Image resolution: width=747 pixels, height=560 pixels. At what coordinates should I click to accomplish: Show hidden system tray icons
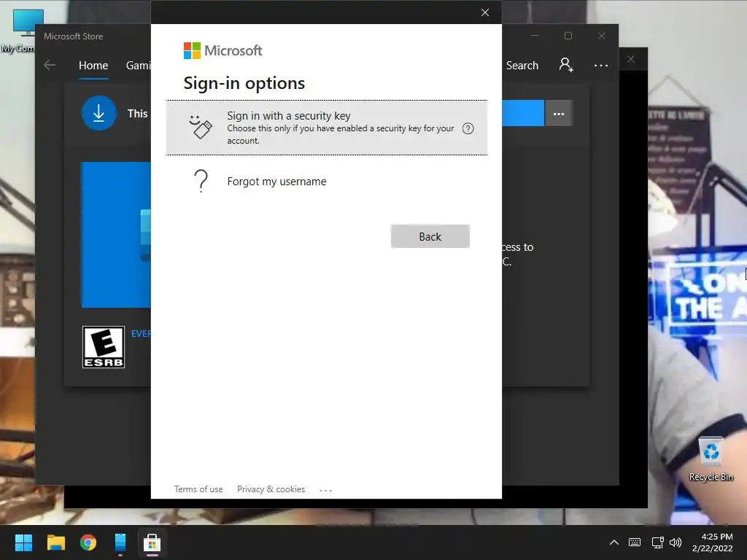614,542
